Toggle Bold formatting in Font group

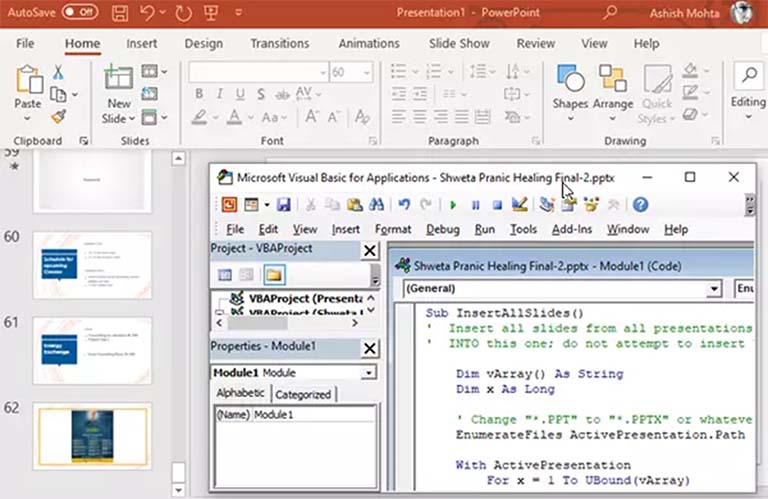coord(199,94)
